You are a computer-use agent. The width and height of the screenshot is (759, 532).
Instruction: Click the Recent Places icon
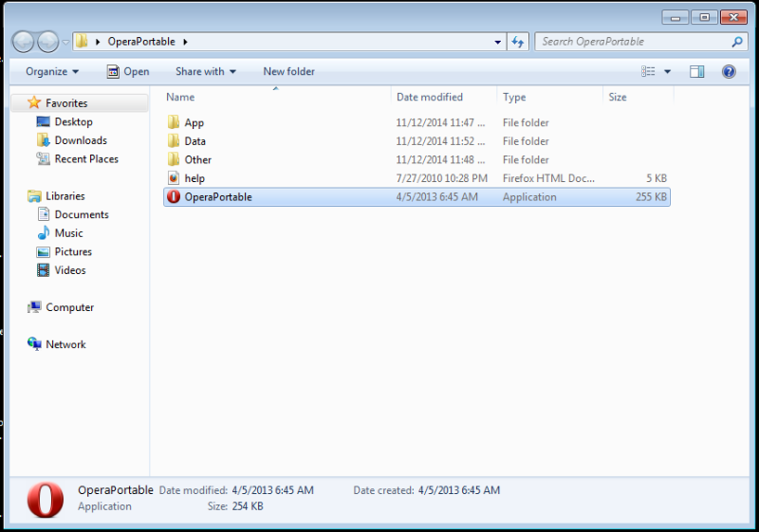[43, 158]
